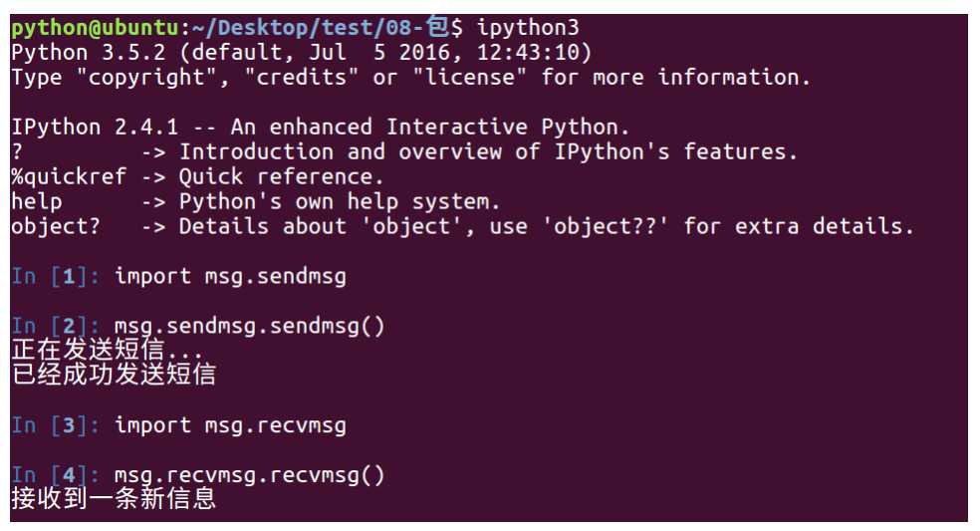Click the msg.sendmsg.sendmsg() call
Screen dimensions: 980x531
pyautogui.click(x=249, y=327)
